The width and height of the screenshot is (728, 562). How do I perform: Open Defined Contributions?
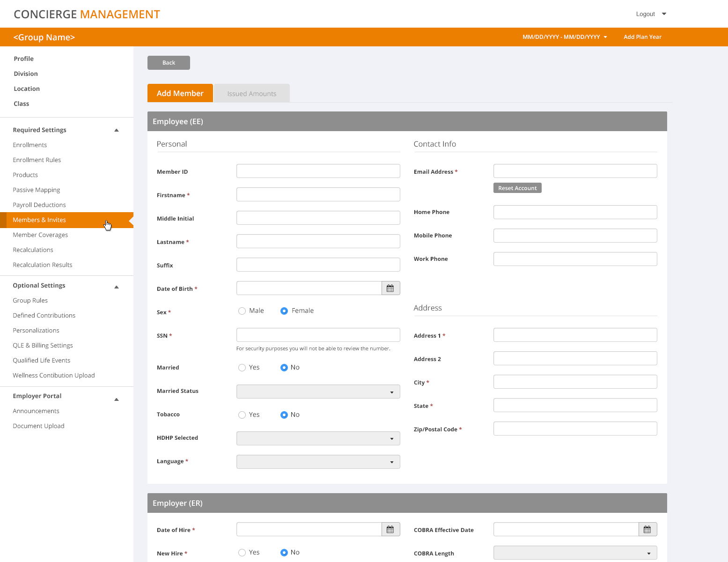(44, 315)
